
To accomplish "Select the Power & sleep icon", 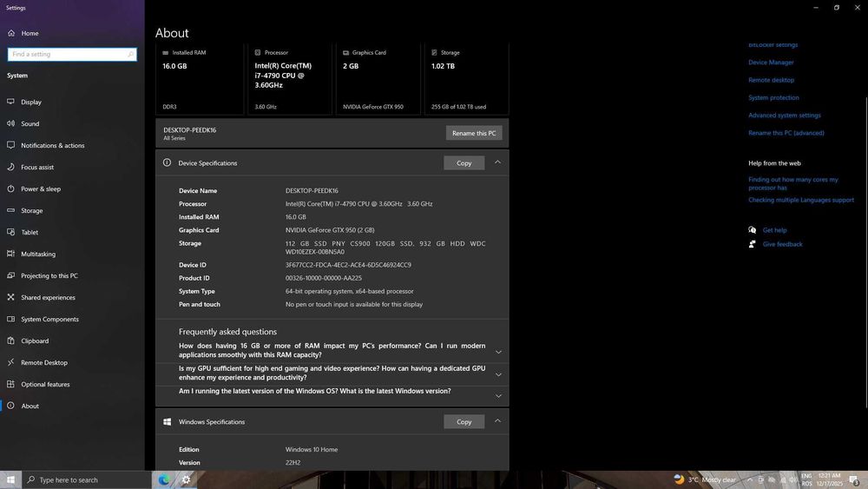I will 10,188.
